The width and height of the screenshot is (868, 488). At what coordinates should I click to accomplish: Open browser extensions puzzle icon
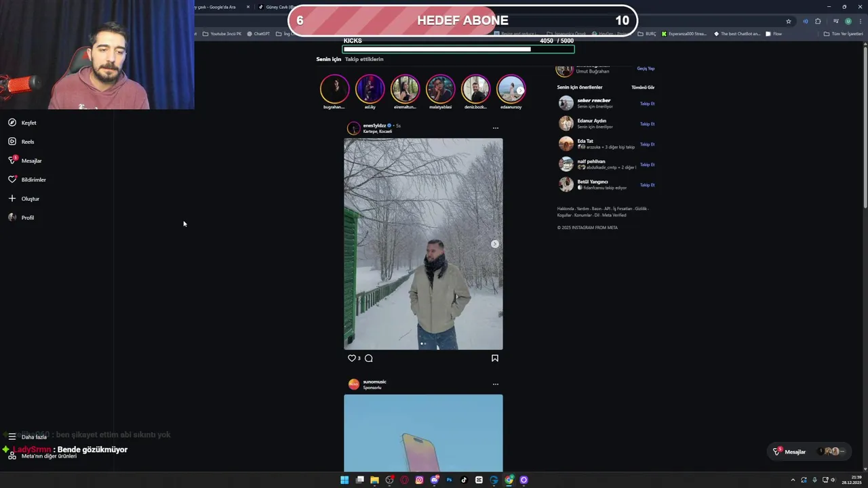pos(818,21)
